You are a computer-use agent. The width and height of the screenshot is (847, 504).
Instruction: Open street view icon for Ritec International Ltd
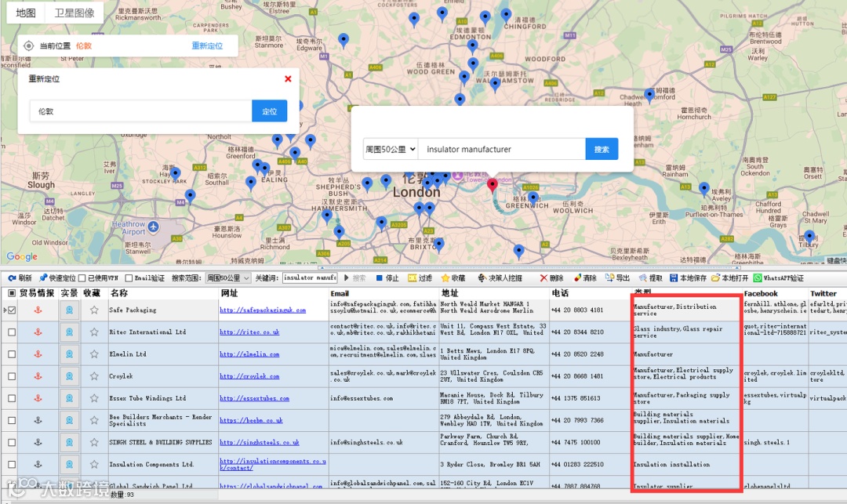69,332
